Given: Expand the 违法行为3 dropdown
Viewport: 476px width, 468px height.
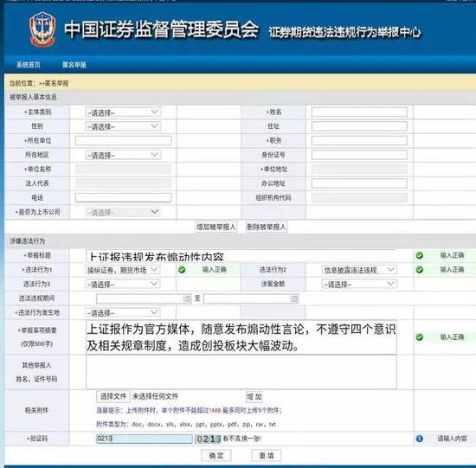Looking at the screenshot, I should 123,284.
